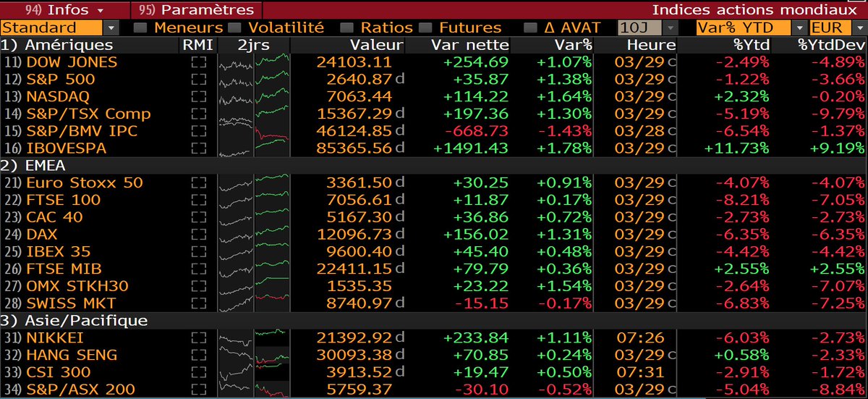The width and height of the screenshot is (868, 399).
Task: Open the NIKKEI 2-day sparkline chart
Action: tap(255, 337)
